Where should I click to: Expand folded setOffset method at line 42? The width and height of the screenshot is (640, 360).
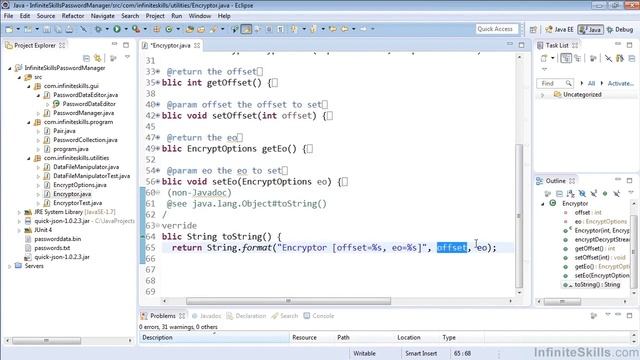click(158, 116)
